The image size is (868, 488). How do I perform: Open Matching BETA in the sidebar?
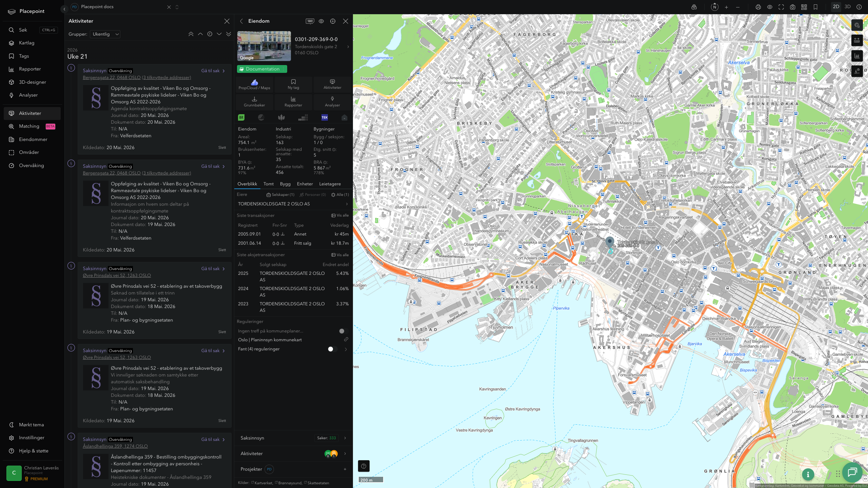point(32,126)
